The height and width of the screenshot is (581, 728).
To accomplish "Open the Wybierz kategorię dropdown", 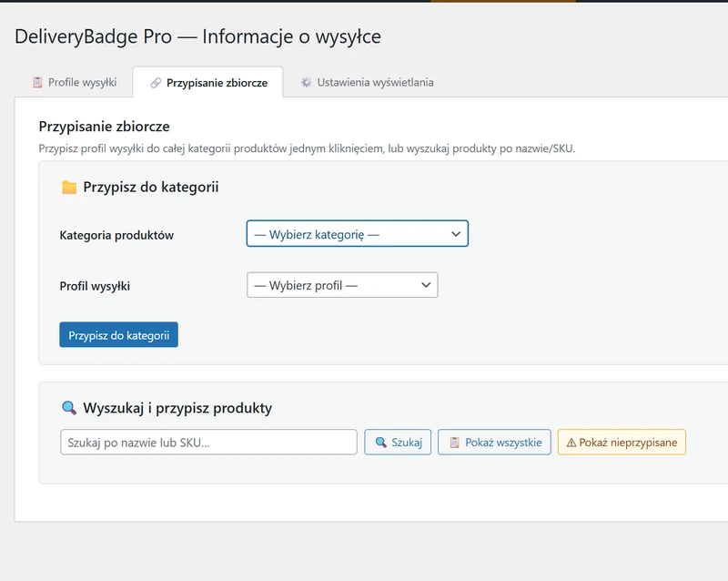I will [x=357, y=234].
